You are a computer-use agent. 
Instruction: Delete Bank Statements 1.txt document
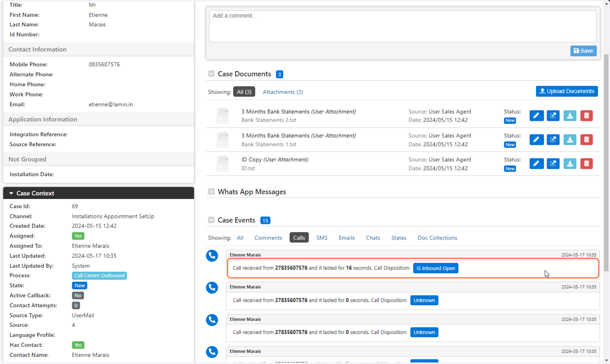tap(587, 140)
